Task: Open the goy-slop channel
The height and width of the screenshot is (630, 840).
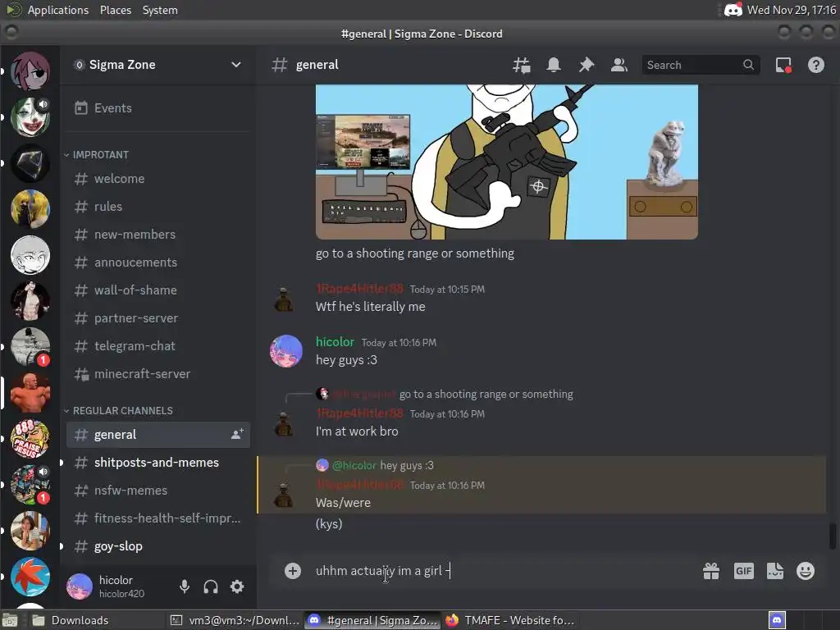Action: click(x=157, y=546)
